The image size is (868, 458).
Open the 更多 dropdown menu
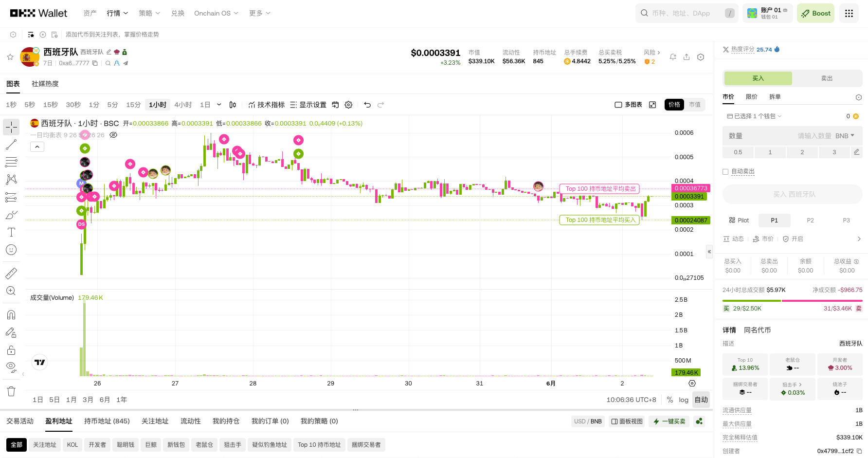click(260, 13)
